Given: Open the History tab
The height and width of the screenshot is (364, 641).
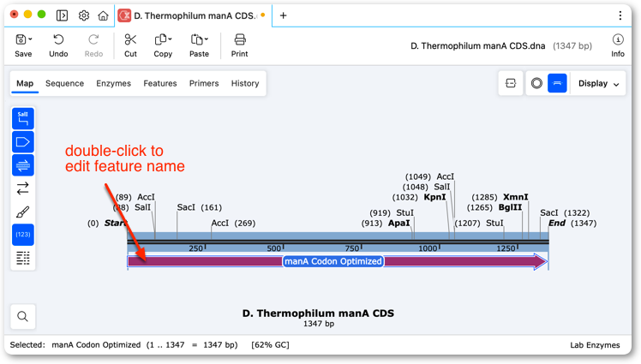Looking at the screenshot, I should point(245,83).
